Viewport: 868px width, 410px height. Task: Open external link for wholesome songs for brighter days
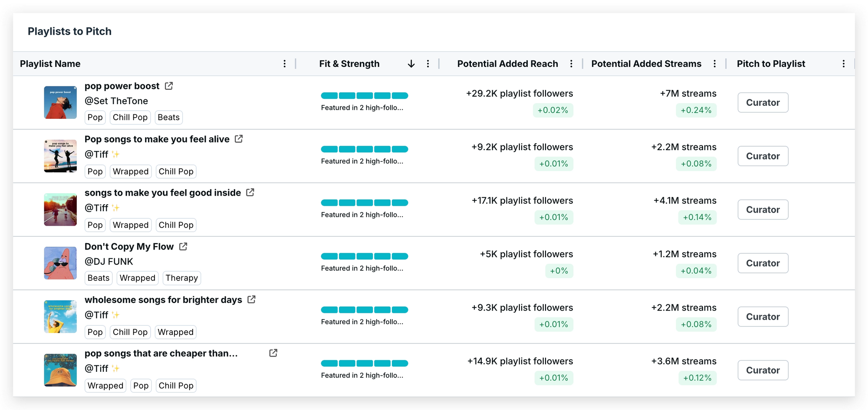pos(251,299)
